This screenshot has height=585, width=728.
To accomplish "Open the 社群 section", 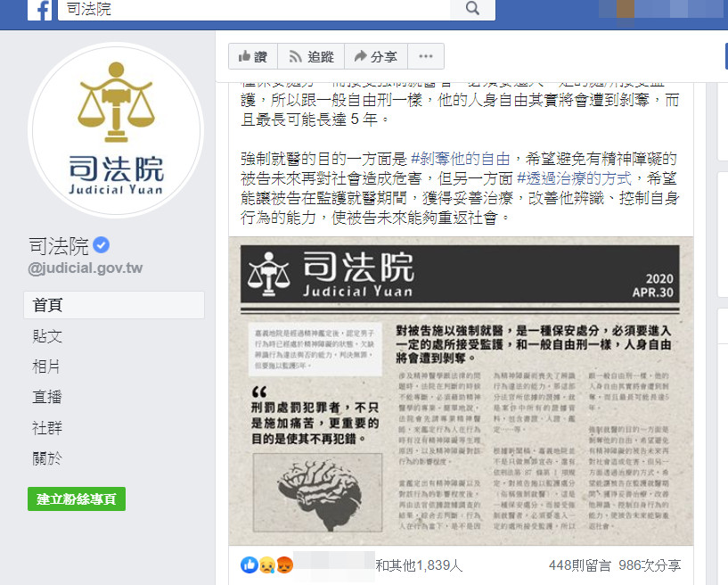I will click(x=47, y=427).
